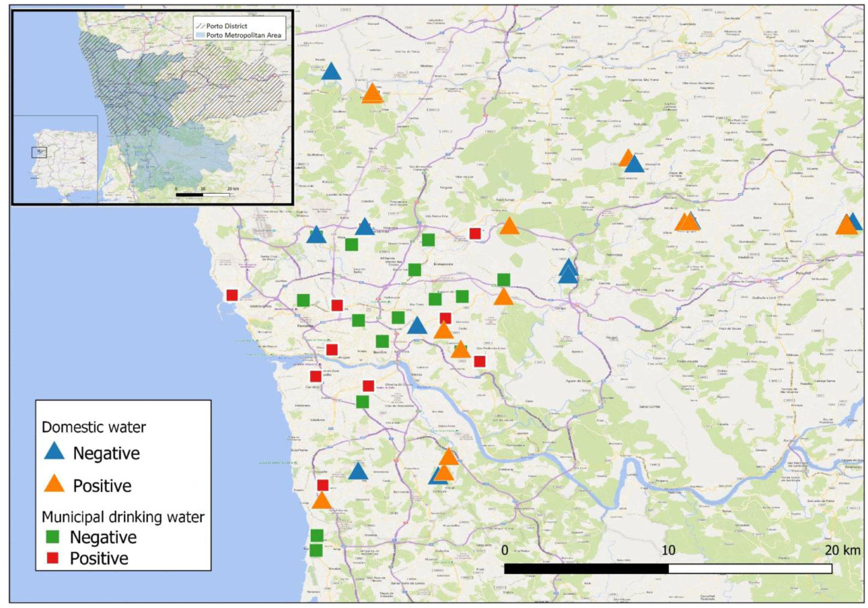Screen dimensions: 868x608
Task: Click the easternmost orange triangle map marker
Action: coord(846,226)
